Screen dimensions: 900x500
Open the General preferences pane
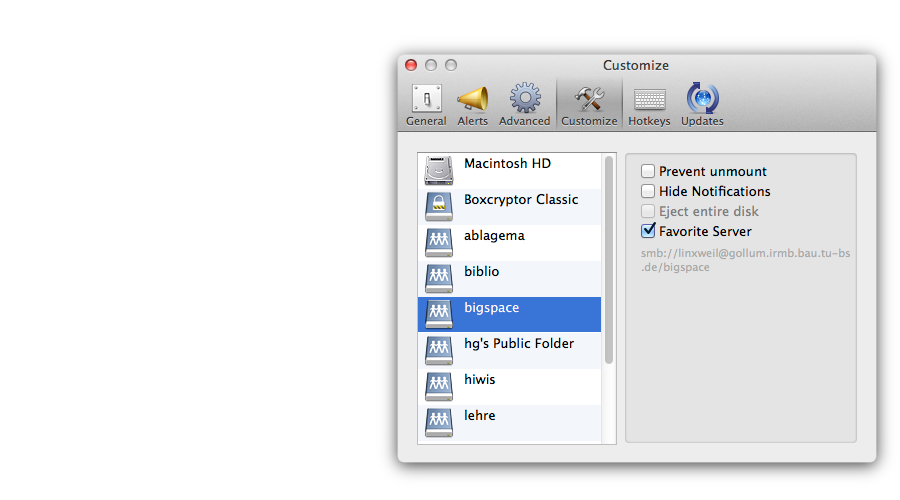coord(426,105)
